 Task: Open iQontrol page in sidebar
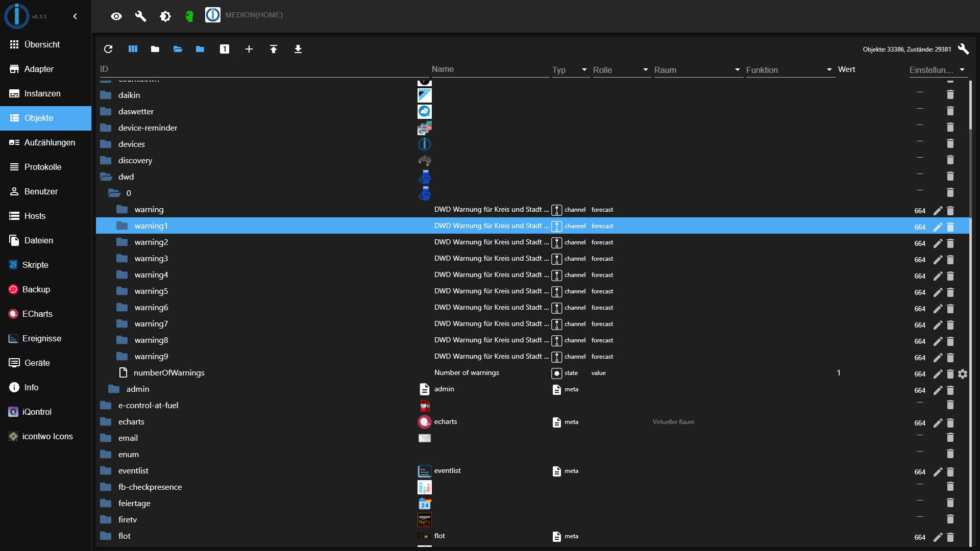tap(46, 412)
